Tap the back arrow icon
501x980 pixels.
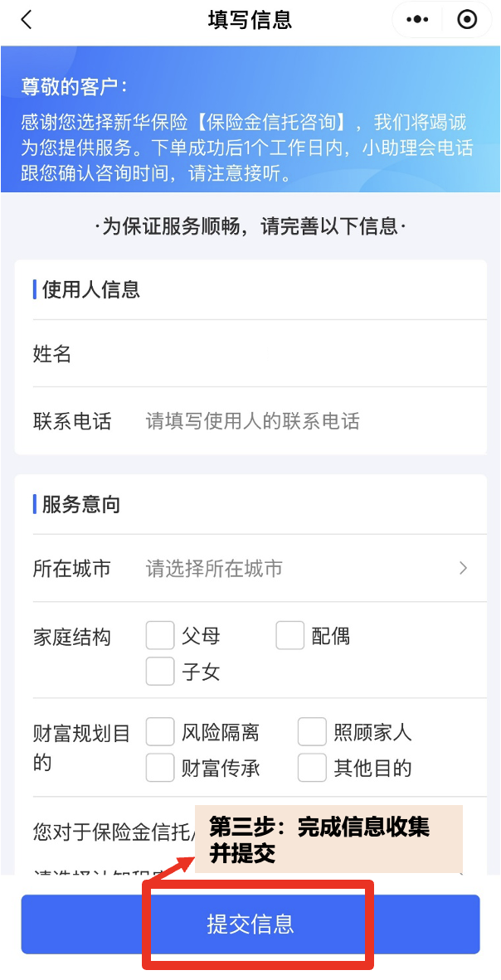coord(27,20)
